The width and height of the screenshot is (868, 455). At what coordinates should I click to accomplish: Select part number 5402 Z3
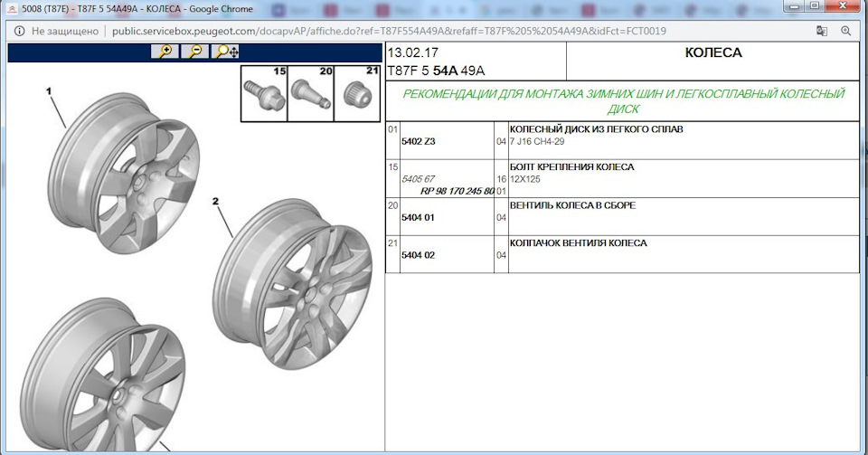click(418, 142)
